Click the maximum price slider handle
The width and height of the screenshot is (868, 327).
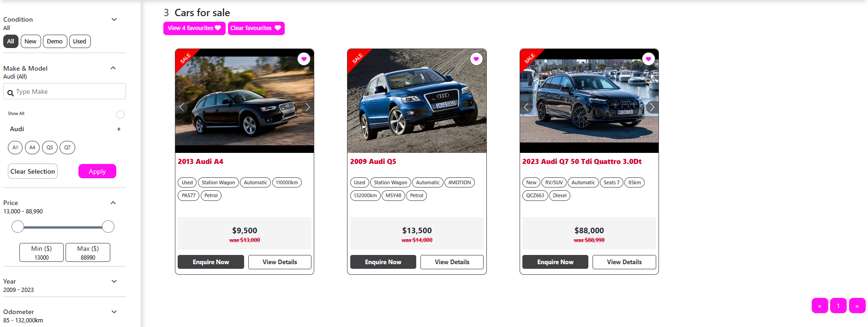(108, 227)
